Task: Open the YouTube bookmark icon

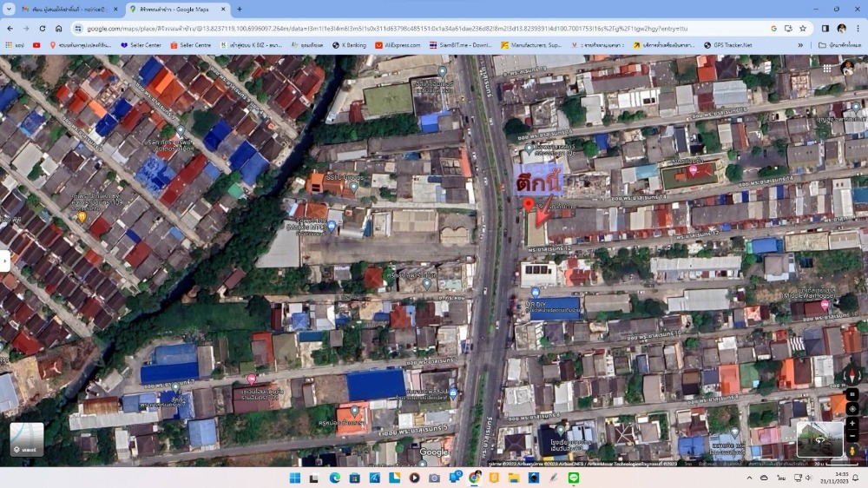Action: tap(36, 45)
